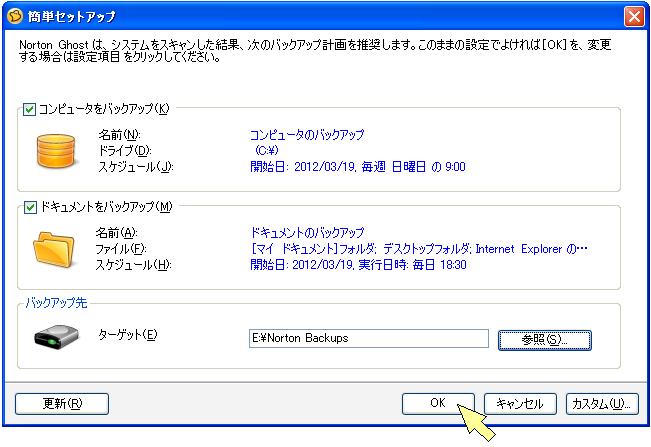The height and width of the screenshot is (447, 651).
Task: Click the yellow folder document backup icon
Action: [54, 249]
